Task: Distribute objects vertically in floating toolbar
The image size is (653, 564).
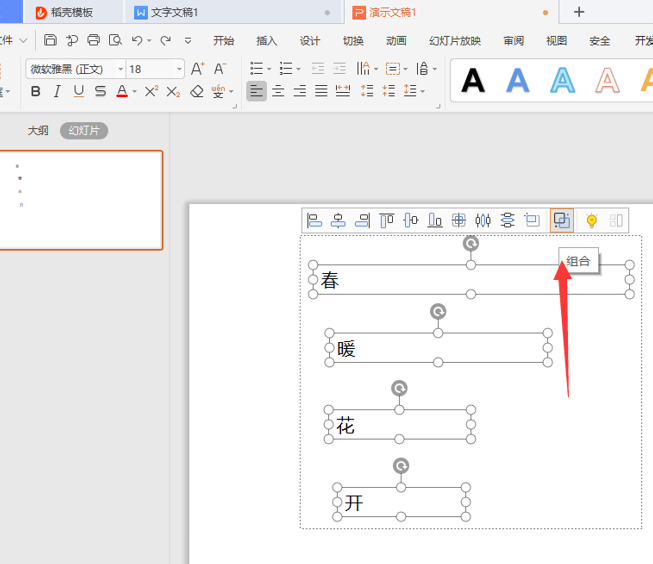Action: (x=507, y=220)
